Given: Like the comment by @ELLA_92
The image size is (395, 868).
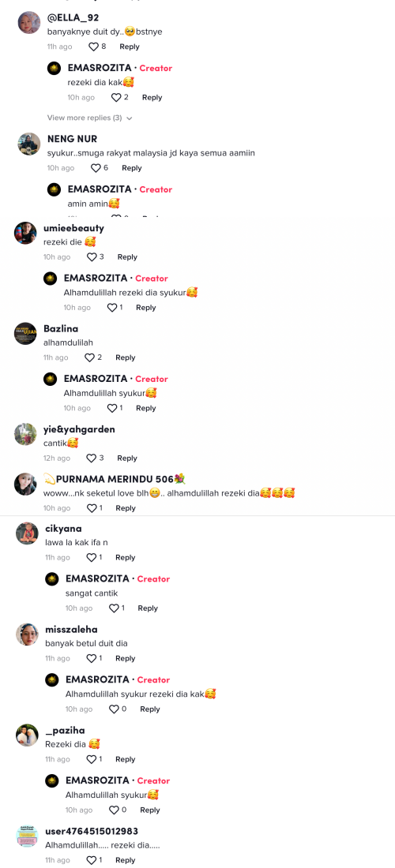Looking at the screenshot, I should pos(94,47).
